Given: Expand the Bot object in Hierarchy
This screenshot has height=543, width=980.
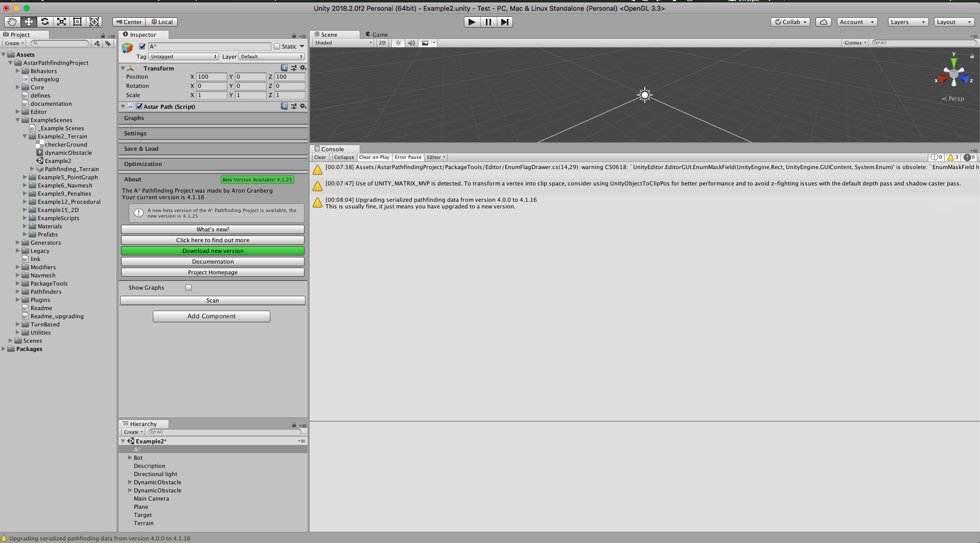Looking at the screenshot, I should click(x=130, y=458).
